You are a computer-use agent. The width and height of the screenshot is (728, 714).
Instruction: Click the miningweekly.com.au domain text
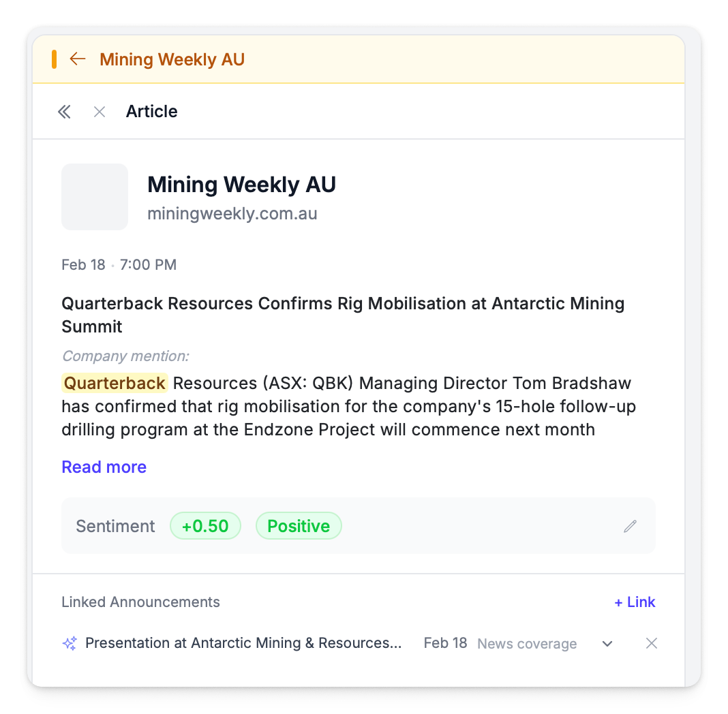[232, 214]
